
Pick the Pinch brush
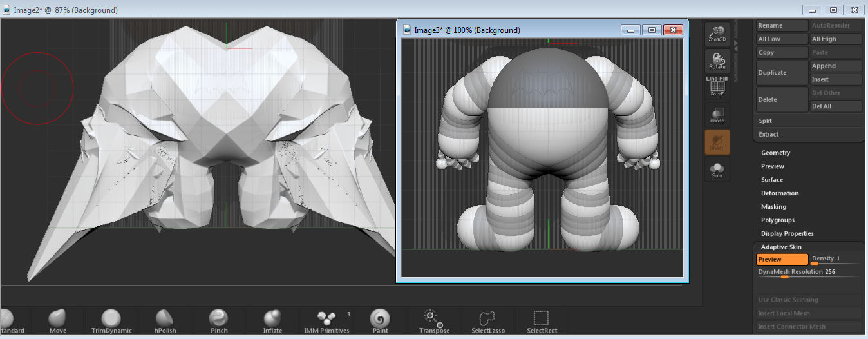219,321
